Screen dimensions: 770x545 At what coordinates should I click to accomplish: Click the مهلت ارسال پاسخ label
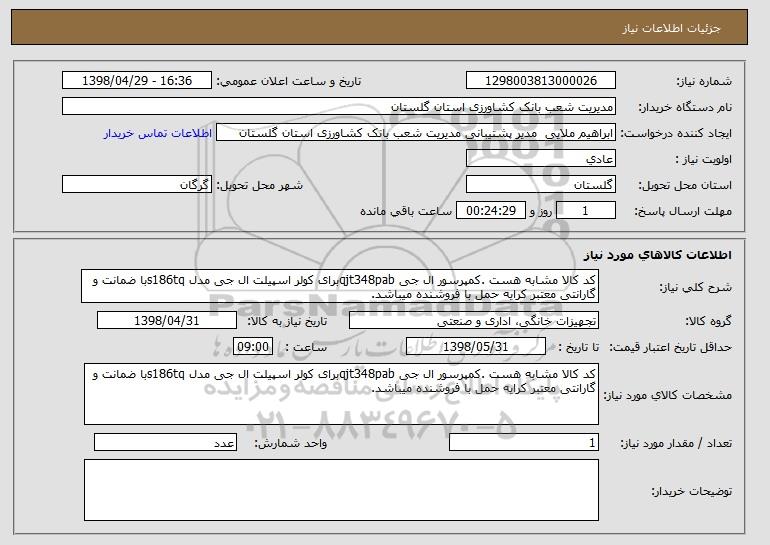tap(683, 211)
